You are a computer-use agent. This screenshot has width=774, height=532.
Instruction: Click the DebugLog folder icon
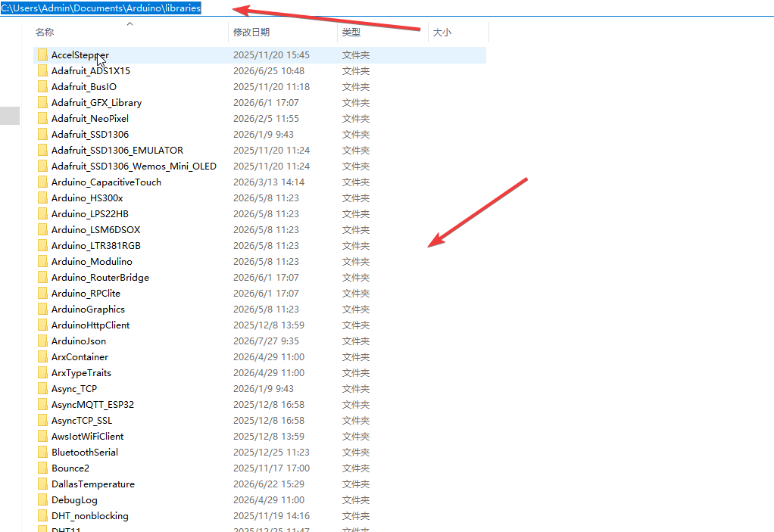pyautogui.click(x=43, y=500)
